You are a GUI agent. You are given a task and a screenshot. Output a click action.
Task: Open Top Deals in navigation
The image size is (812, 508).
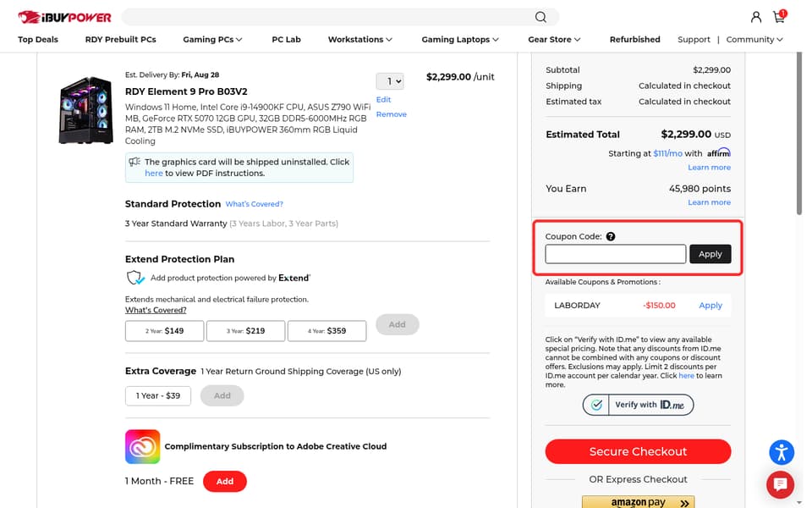point(38,40)
